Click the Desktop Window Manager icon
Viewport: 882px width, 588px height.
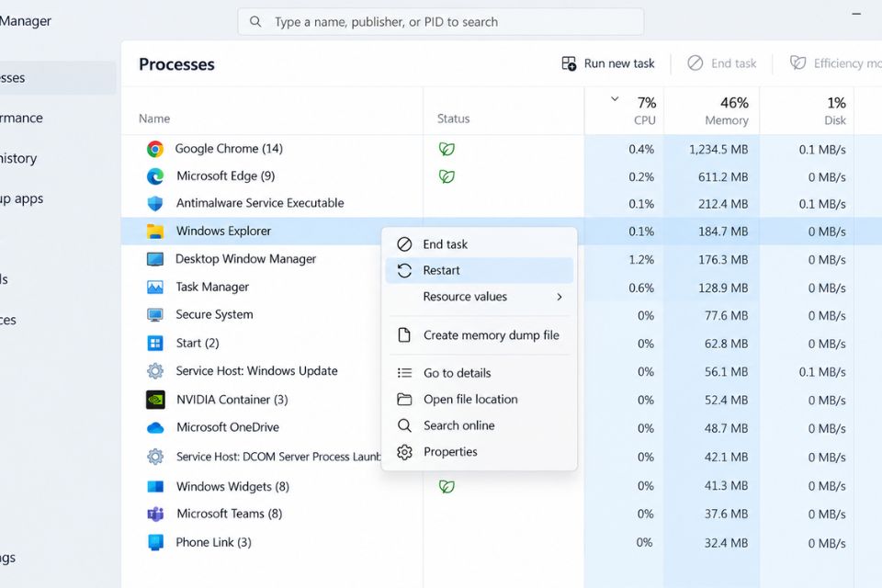coord(155,259)
